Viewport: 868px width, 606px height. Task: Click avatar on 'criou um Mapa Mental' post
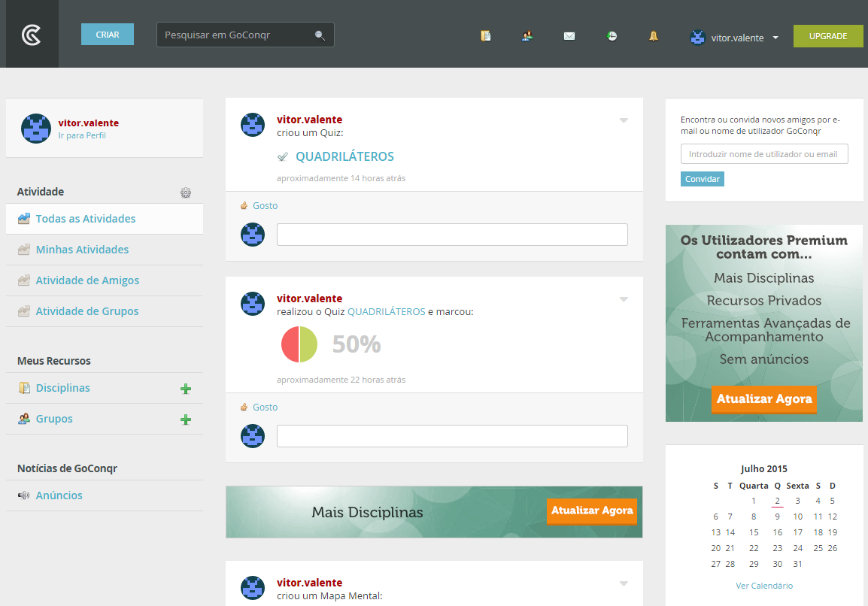[253, 588]
